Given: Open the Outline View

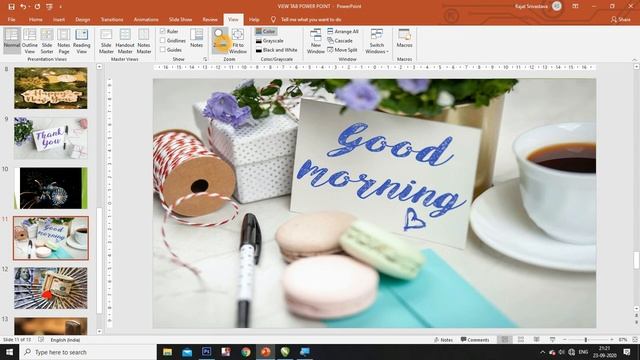Looking at the screenshot, I should click(x=29, y=41).
